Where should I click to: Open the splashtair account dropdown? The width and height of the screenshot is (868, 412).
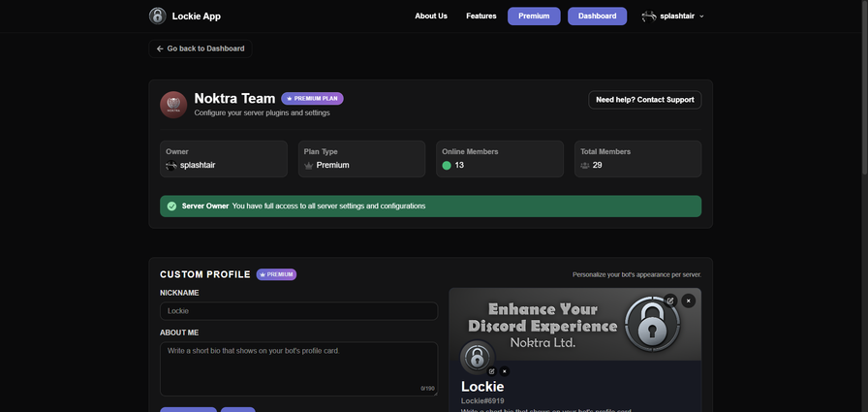coord(672,16)
